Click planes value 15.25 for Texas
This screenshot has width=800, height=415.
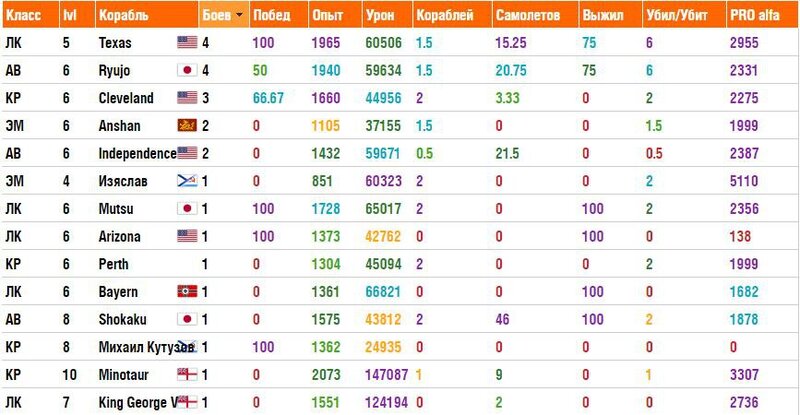pyautogui.click(x=511, y=42)
